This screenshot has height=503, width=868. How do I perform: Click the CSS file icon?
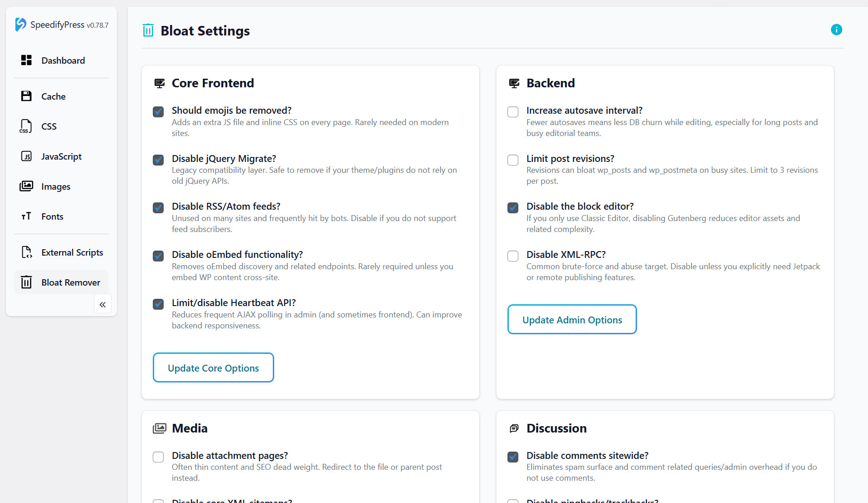click(26, 126)
